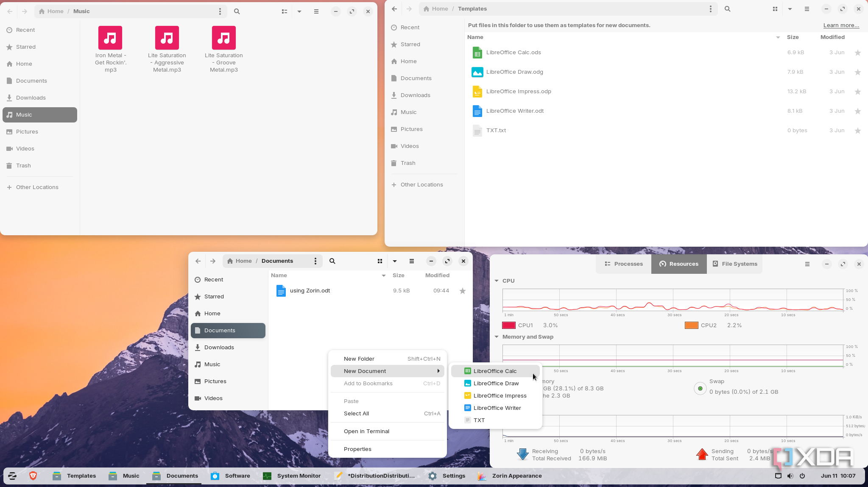
Task: Collapse the CPU section
Action: coord(497,281)
